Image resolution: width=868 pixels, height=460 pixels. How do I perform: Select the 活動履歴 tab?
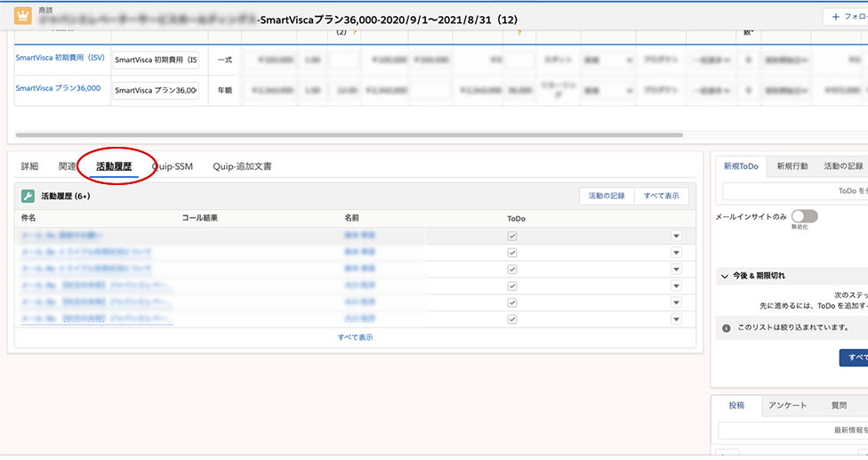[x=114, y=166]
